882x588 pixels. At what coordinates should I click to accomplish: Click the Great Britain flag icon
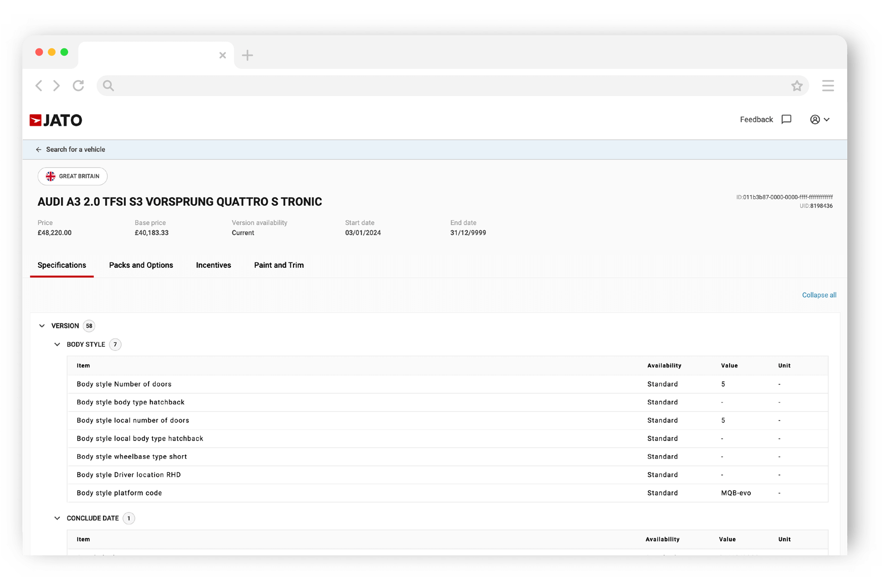(x=51, y=176)
